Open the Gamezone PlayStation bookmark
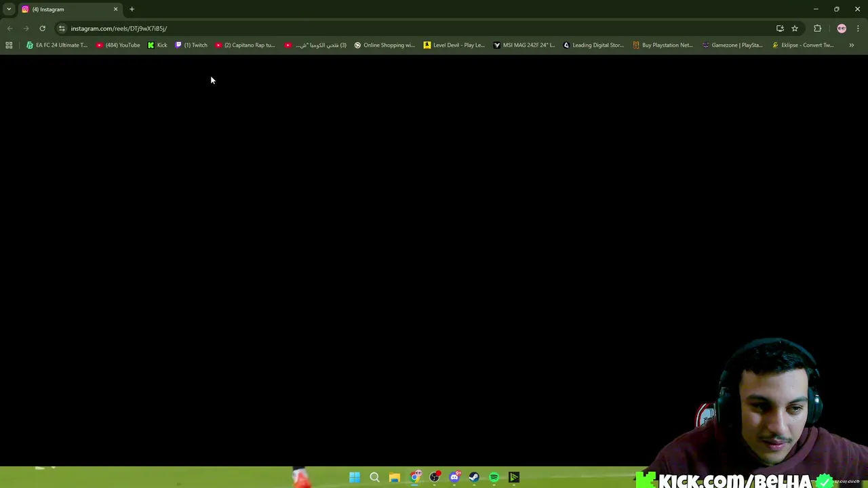This screenshot has height=488, width=868. coord(732,45)
